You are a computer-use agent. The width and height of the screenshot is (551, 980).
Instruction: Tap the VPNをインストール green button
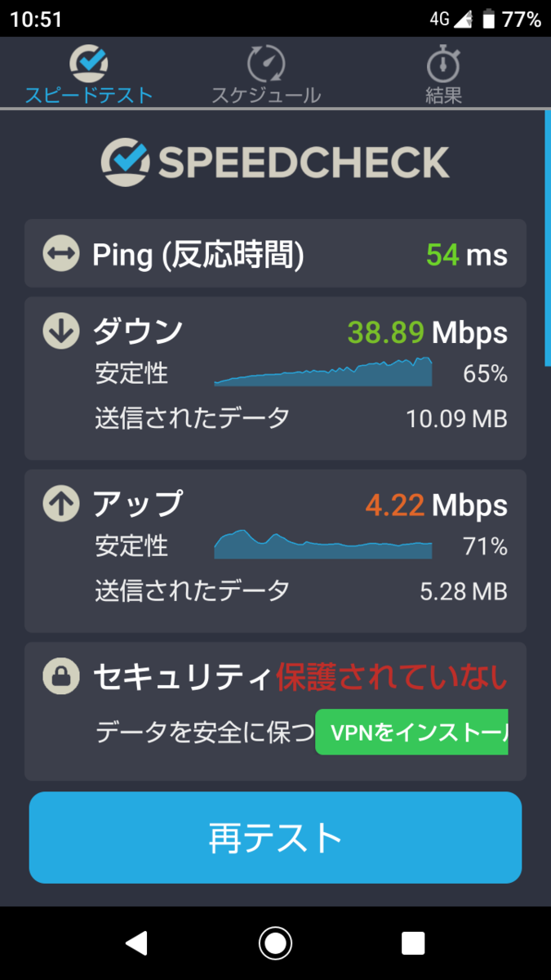pyautogui.click(x=411, y=732)
